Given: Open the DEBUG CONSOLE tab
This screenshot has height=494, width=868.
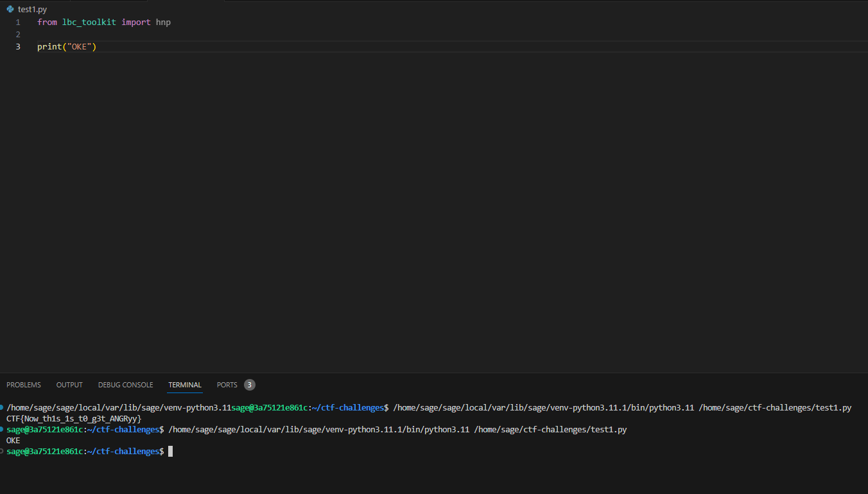Looking at the screenshot, I should (x=126, y=385).
